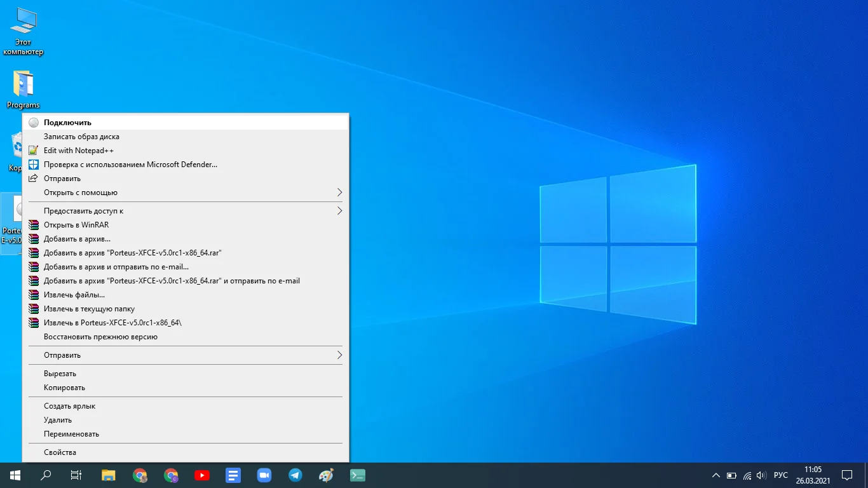This screenshot has width=868, height=488.
Task: Open the Paint palette taskbar icon
Action: (x=326, y=475)
